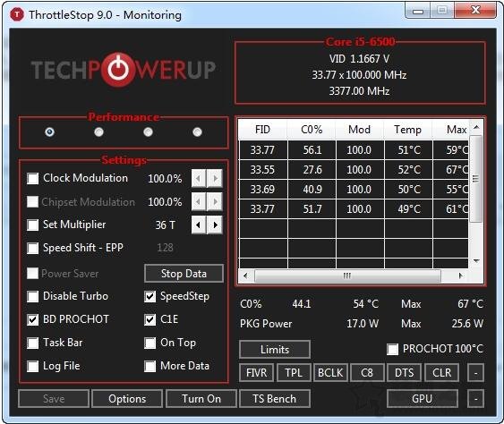
Task: Click the Mod column header
Action: [x=360, y=130]
